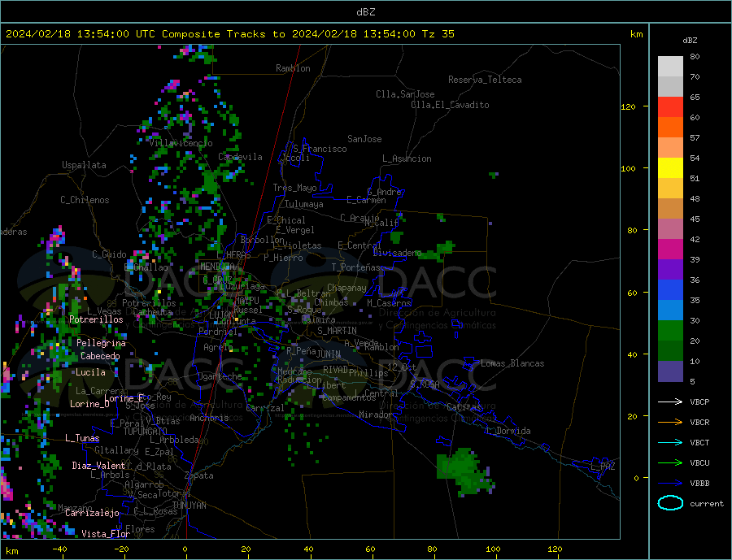Click the L_PAZ place label

coord(603,467)
